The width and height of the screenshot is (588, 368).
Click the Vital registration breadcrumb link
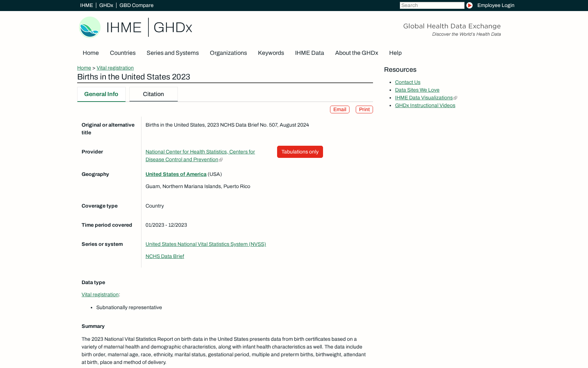click(115, 68)
